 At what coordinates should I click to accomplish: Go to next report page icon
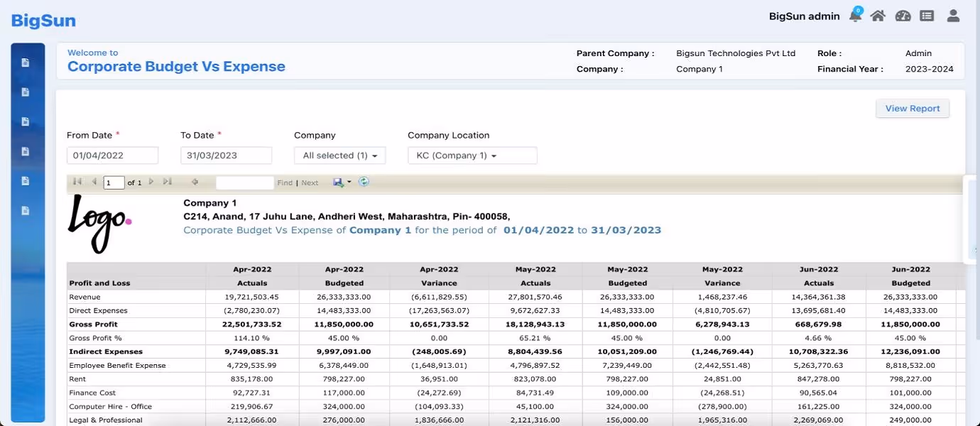(151, 182)
